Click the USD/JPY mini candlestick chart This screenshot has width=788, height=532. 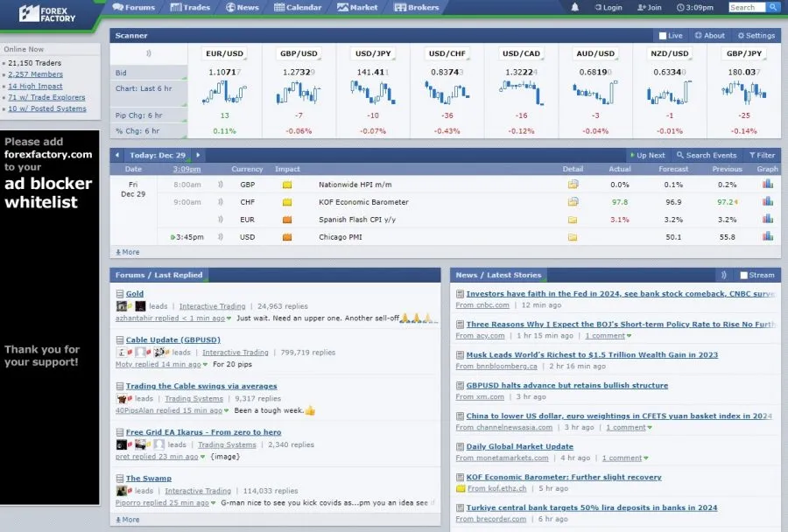pyautogui.click(x=372, y=93)
